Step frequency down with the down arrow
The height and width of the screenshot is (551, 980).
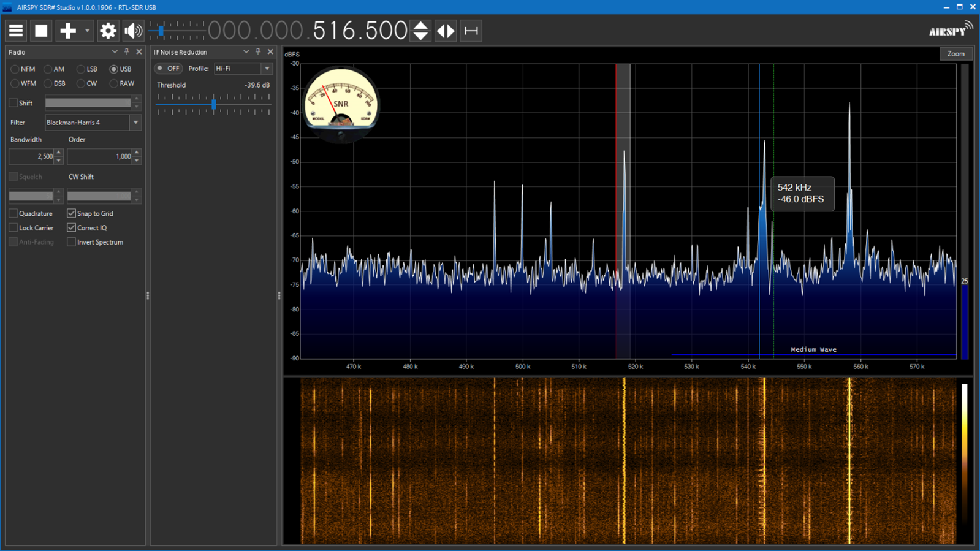pyautogui.click(x=420, y=36)
